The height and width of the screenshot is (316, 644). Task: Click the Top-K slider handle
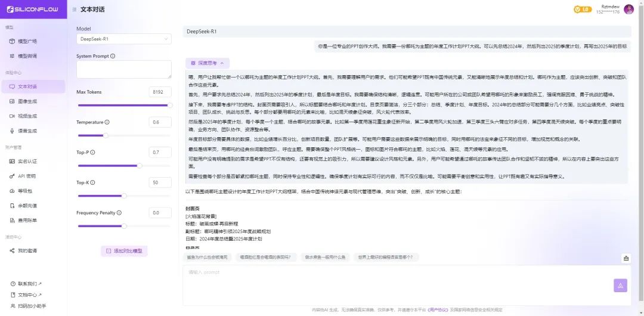point(124,196)
